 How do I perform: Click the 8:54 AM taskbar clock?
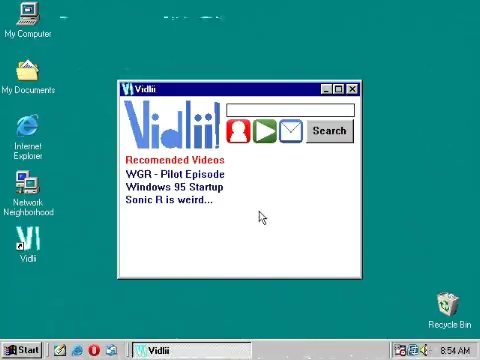pyautogui.click(x=455, y=351)
